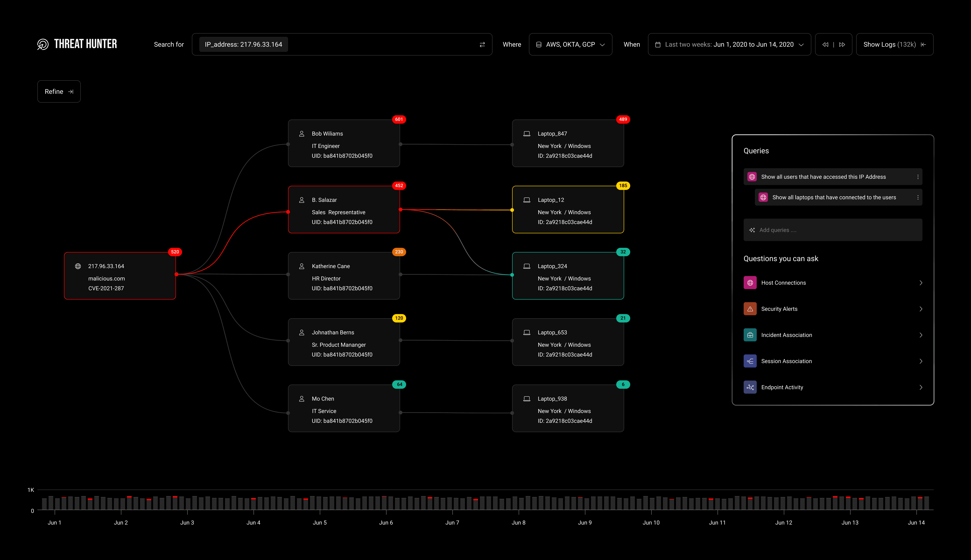This screenshot has width=971, height=560.
Task: Click the Incident Association briefcase icon
Action: (750, 335)
